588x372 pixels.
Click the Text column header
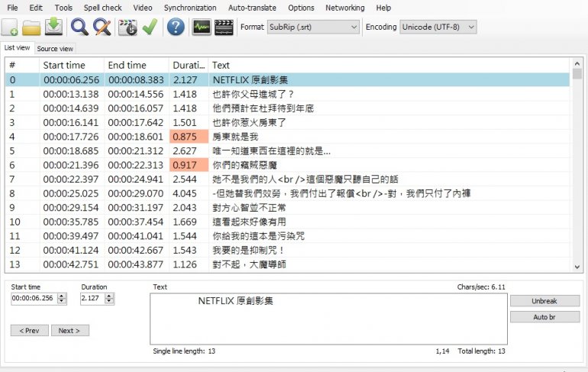pyautogui.click(x=389, y=65)
